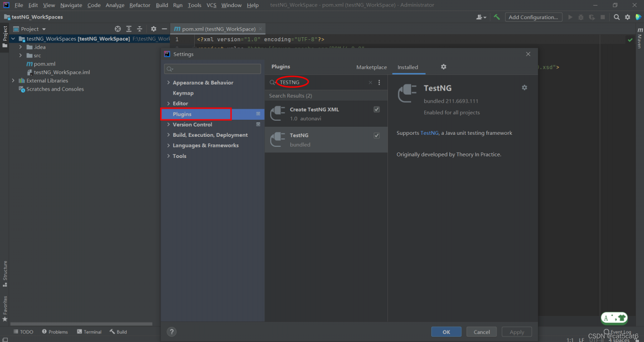The height and width of the screenshot is (342, 644).
Task: Select the Create TestNG XML plugin row
Action: point(326,114)
